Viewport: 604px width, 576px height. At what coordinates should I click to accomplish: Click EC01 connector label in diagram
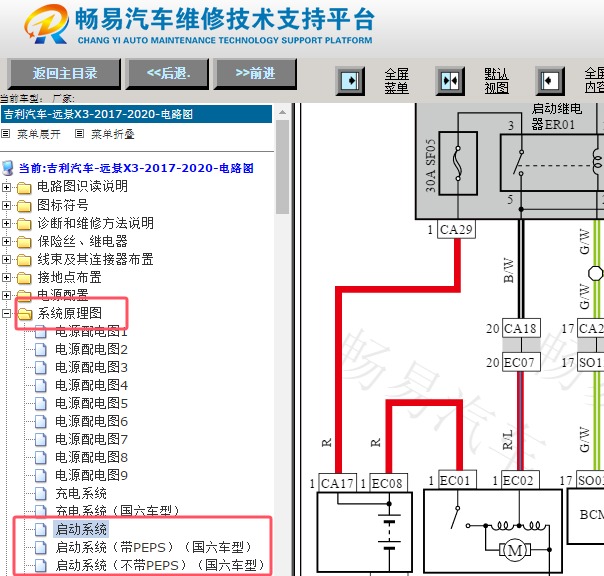coord(457,480)
